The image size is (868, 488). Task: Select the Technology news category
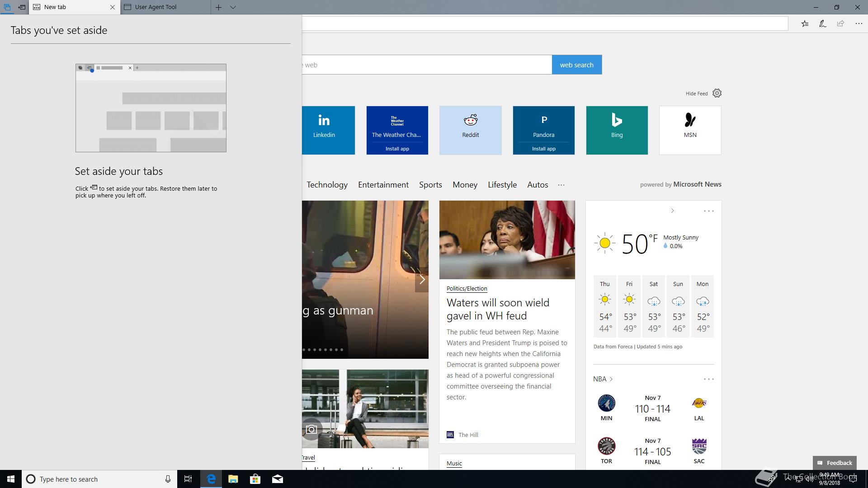pos(327,185)
